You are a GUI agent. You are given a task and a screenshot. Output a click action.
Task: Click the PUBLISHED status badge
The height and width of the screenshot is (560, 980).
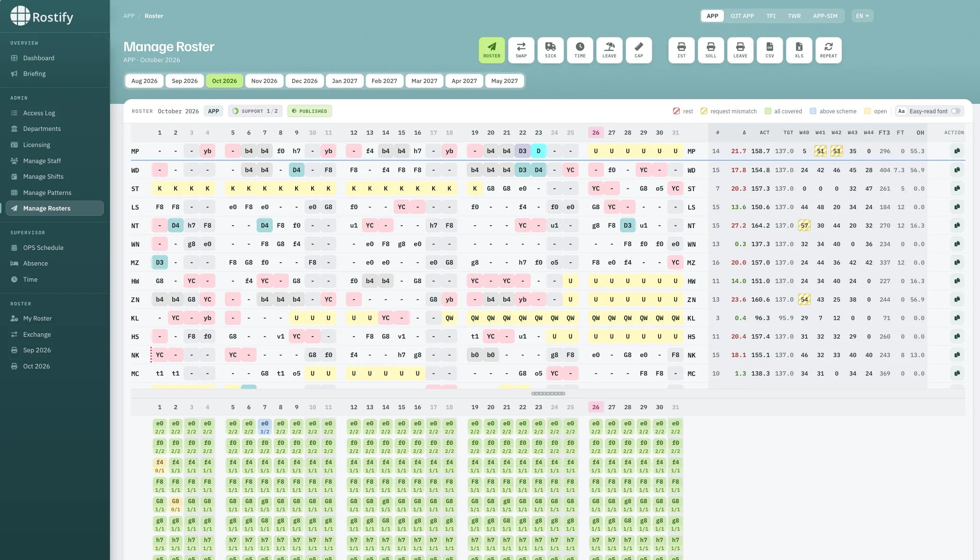coord(309,111)
